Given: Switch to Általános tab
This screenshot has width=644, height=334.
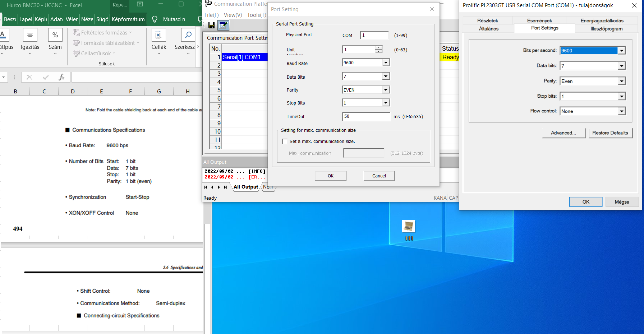Looking at the screenshot, I should (x=489, y=28).
